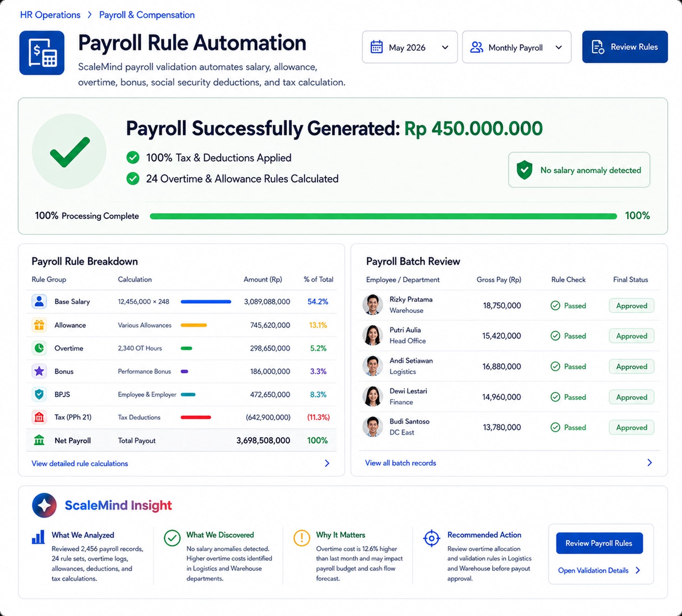The height and width of the screenshot is (616, 682).
Task: Click the BPJS shield icon
Action: pyautogui.click(x=39, y=394)
